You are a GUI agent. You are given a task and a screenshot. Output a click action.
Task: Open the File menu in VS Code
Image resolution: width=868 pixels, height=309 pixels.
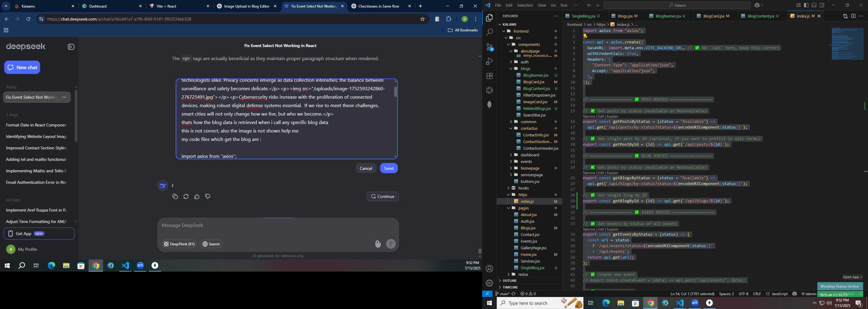pos(498,5)
